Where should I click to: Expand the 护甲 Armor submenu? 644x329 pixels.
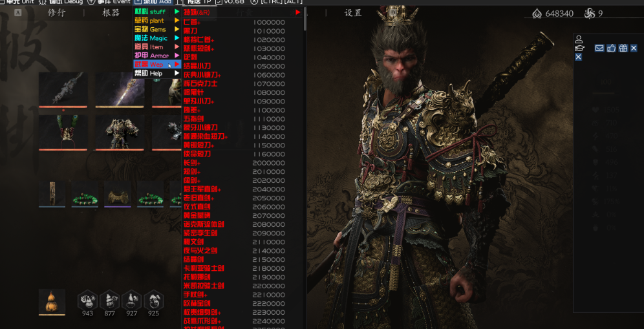pyautogui.click(x=157, y=56)
